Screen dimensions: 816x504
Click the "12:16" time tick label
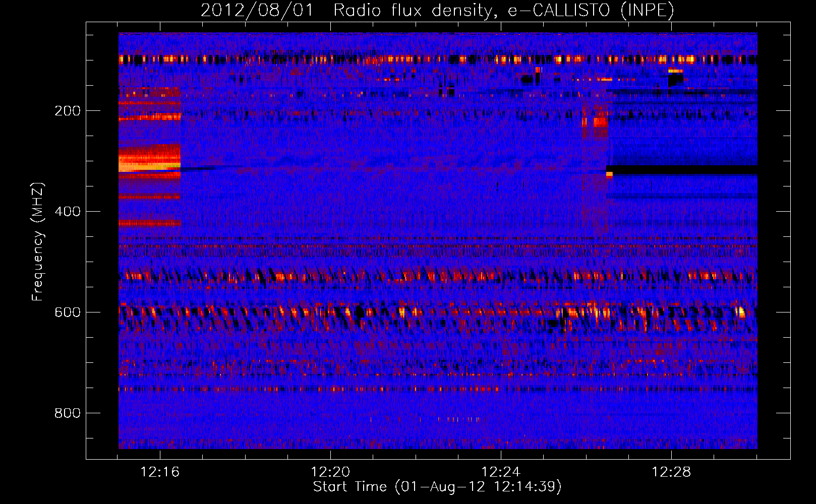coord(160,472)
